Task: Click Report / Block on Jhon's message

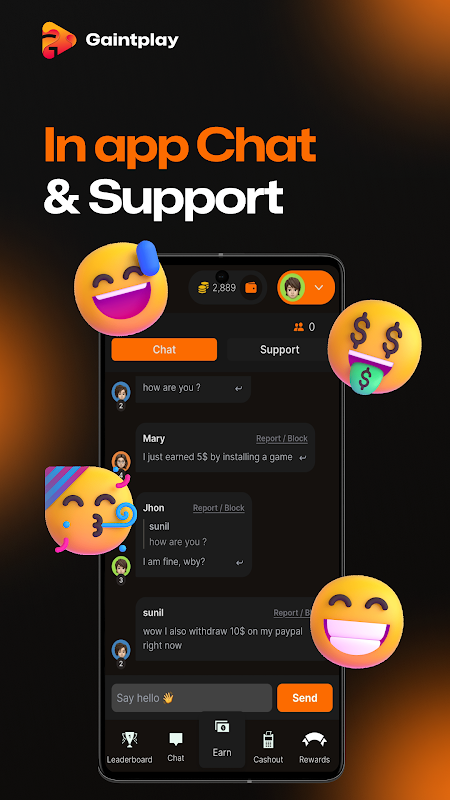Action: click(x=218, y=508)
